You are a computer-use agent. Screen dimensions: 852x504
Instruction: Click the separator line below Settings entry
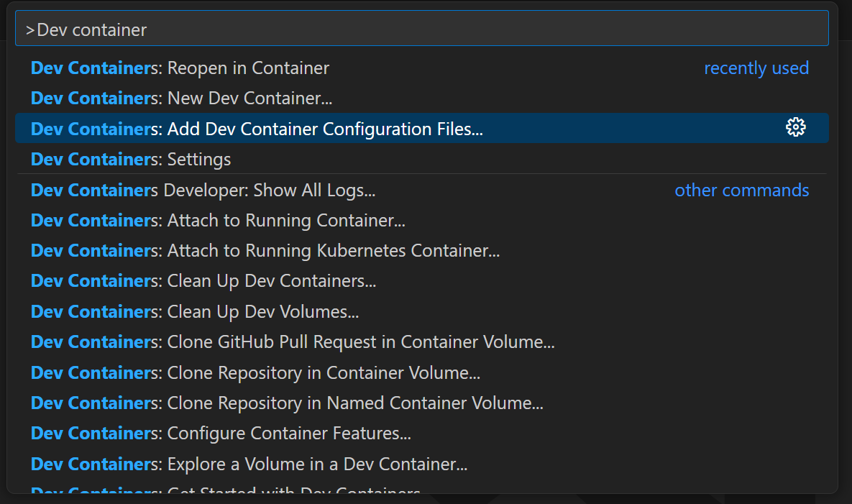(421, 174)
